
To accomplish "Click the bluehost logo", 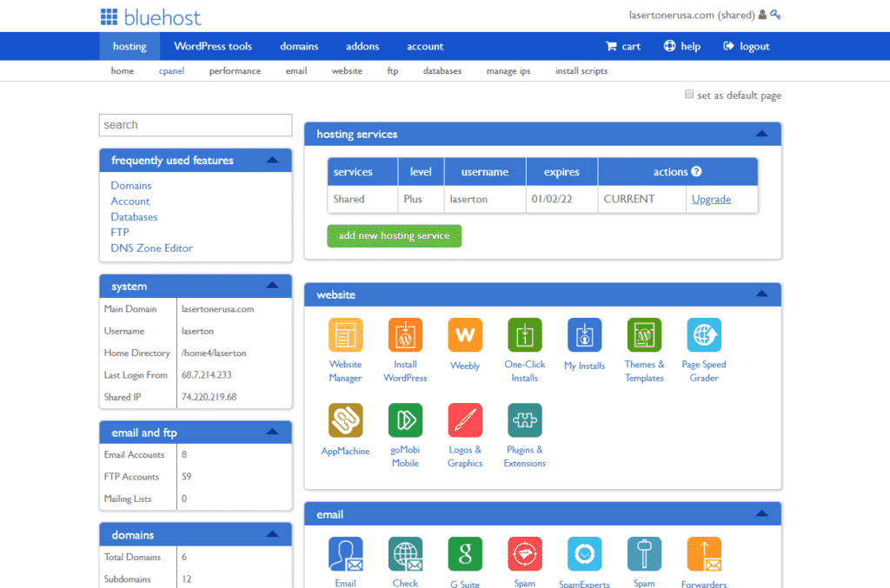I will coord(150,17).
